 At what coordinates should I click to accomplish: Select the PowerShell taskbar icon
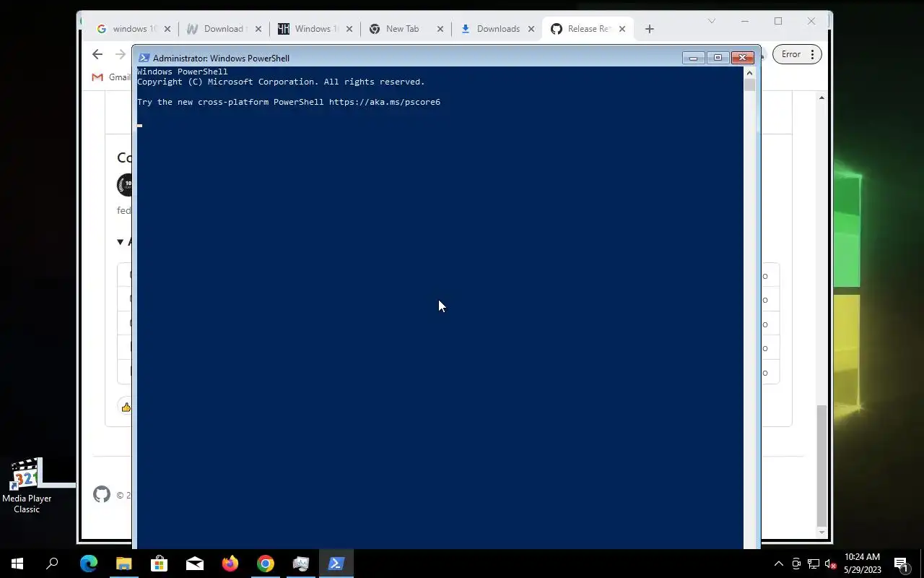336,564
